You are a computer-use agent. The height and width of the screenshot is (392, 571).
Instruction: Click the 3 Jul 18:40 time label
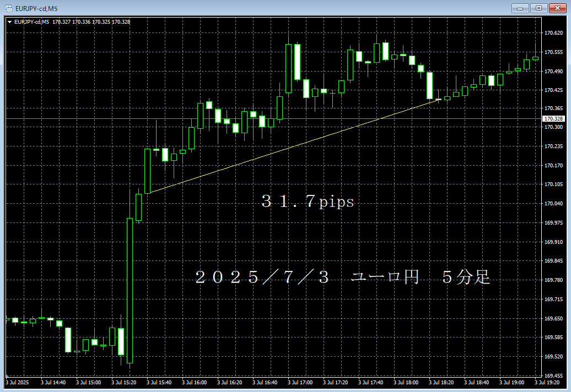click(x=477, y=383)
